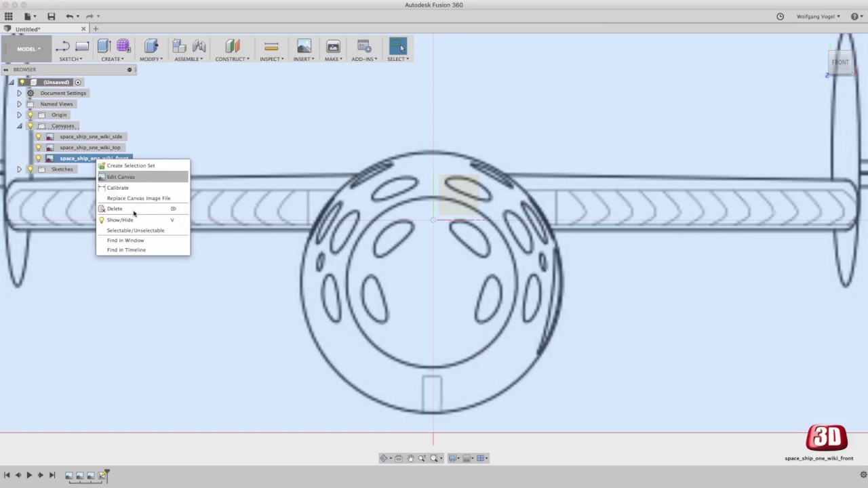Image resolution: width=868 pixels, height=488 pixels.
Task: Toggle visibility bulb of Canvases folder
Action: [31, 126]
